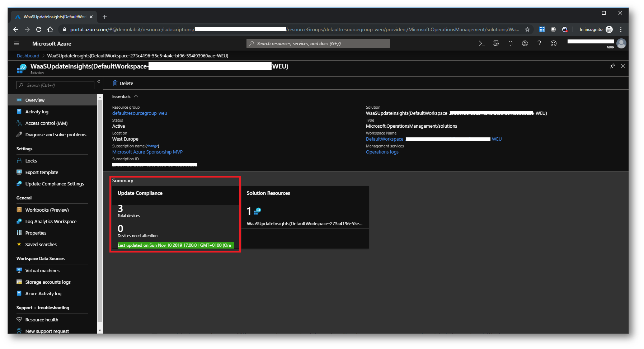
Task: Open portal settings gear
Action: (525, 43)
